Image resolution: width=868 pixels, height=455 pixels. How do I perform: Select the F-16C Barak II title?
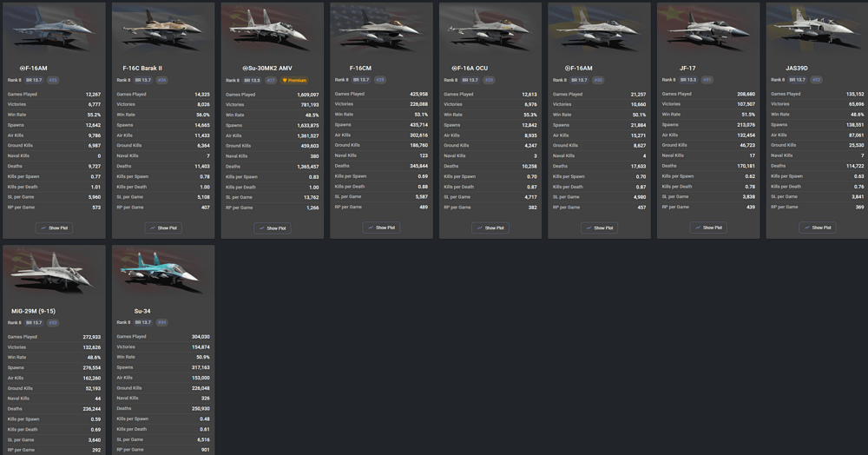142,68
